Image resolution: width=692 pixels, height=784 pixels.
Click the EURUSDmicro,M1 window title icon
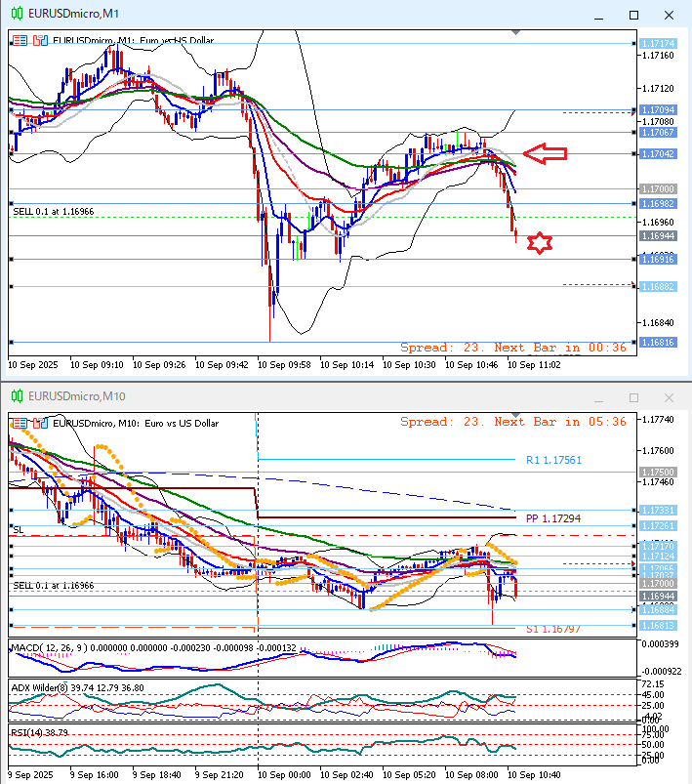click(17, 15)
